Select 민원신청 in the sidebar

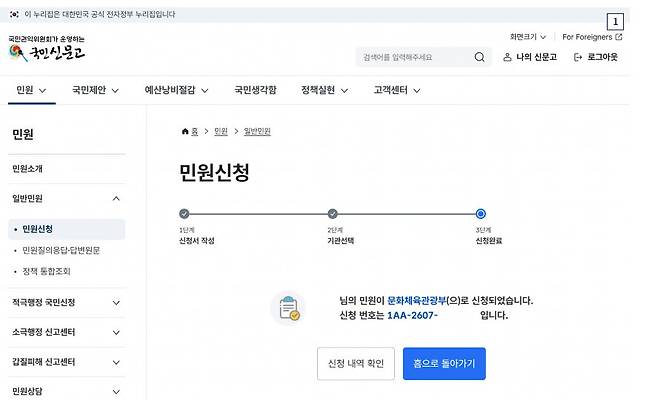[x=67, y=229]
